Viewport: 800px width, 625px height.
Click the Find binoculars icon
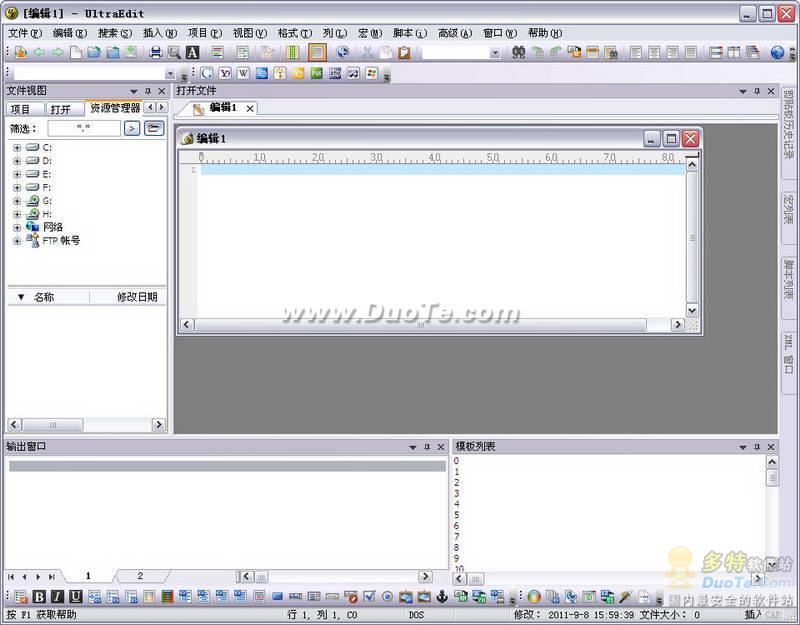pos(518,53)
